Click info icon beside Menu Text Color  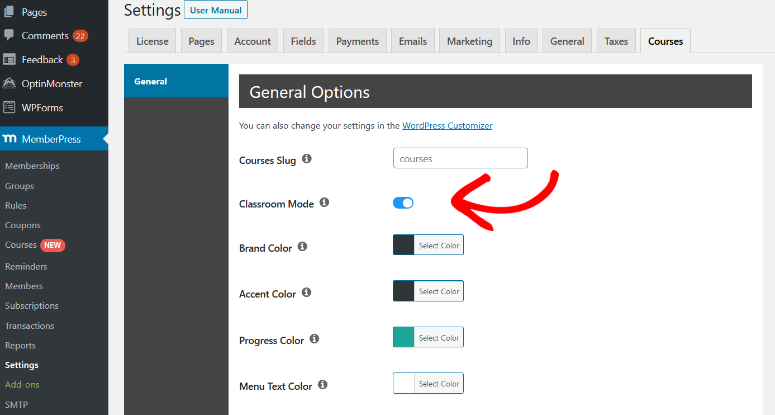point(323,384)
